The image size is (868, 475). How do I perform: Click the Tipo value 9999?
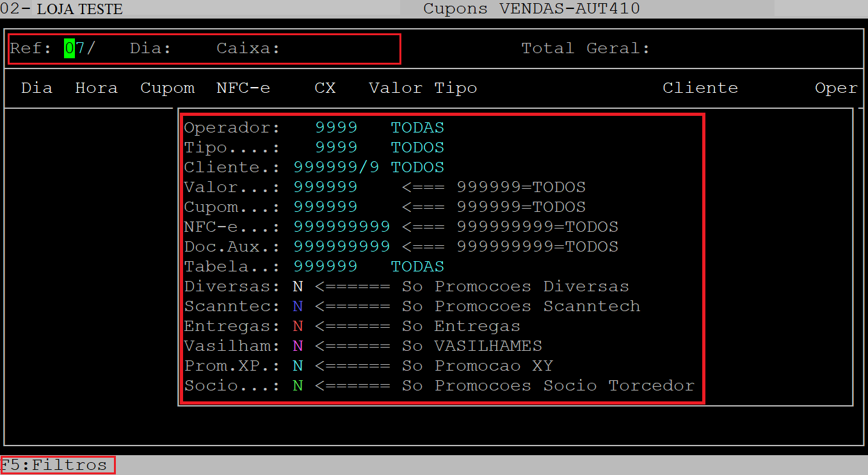(336, 147)
